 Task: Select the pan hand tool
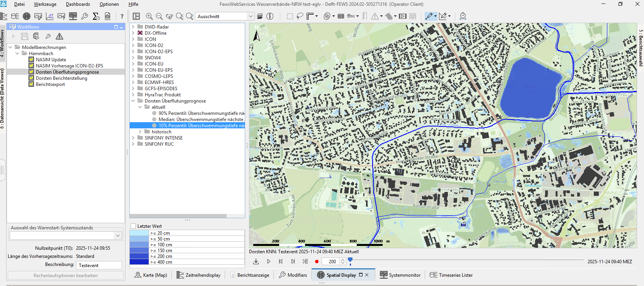pyautogui.click(x=169, y=16)
